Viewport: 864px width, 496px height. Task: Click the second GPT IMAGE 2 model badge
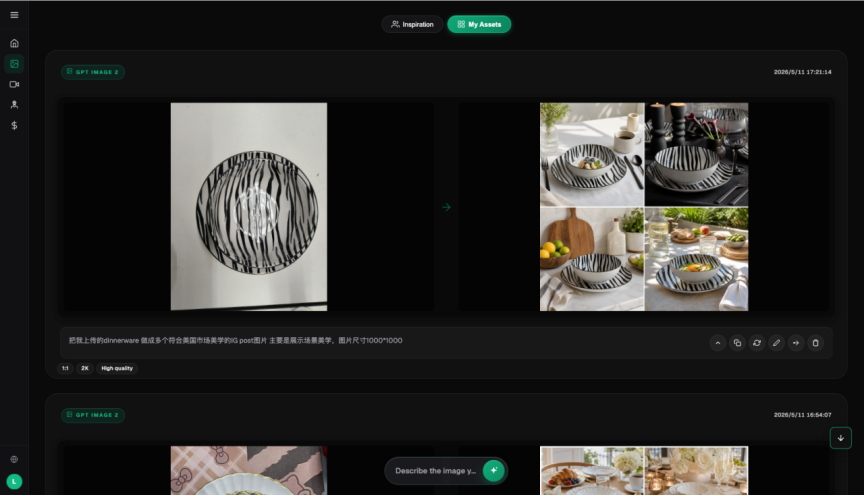[x=93, y=415]
